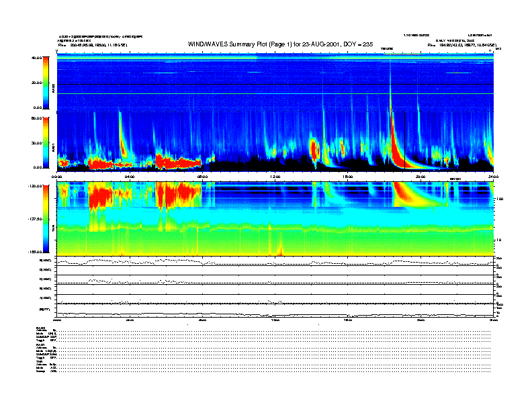Click the black horizontal line across RAD2 spectrogram
This screenshot has width=532, height=411.
(275, 84)
